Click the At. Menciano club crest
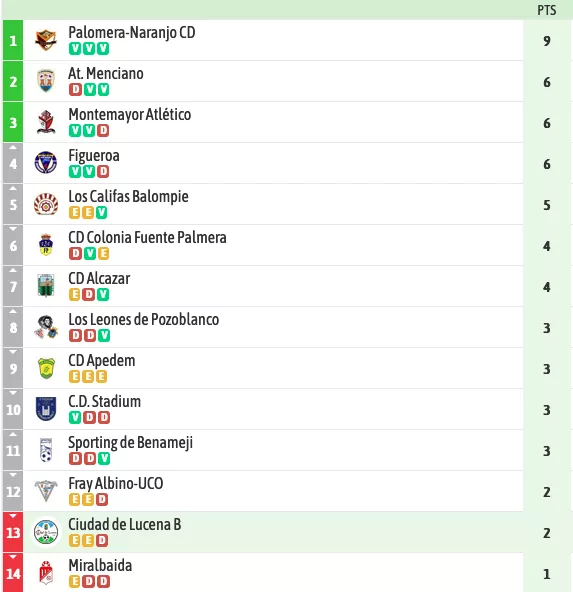Screen dimensions: 573x592 46,81
